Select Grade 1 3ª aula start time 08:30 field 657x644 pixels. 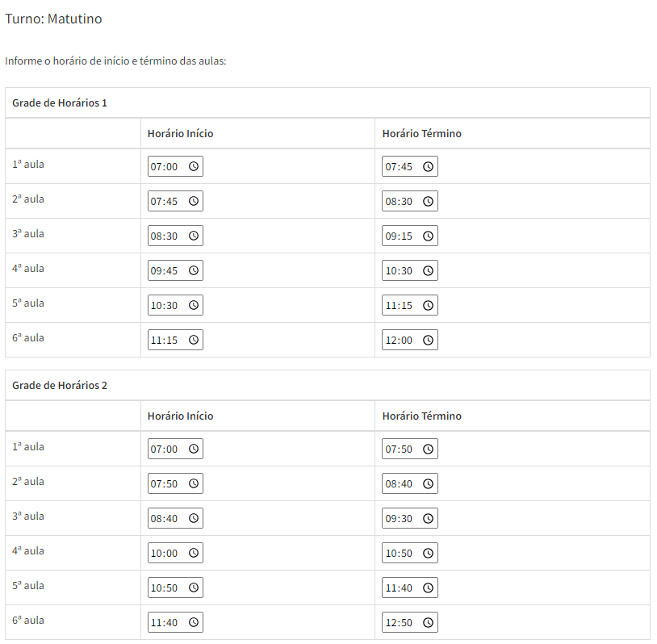[175, 236]
